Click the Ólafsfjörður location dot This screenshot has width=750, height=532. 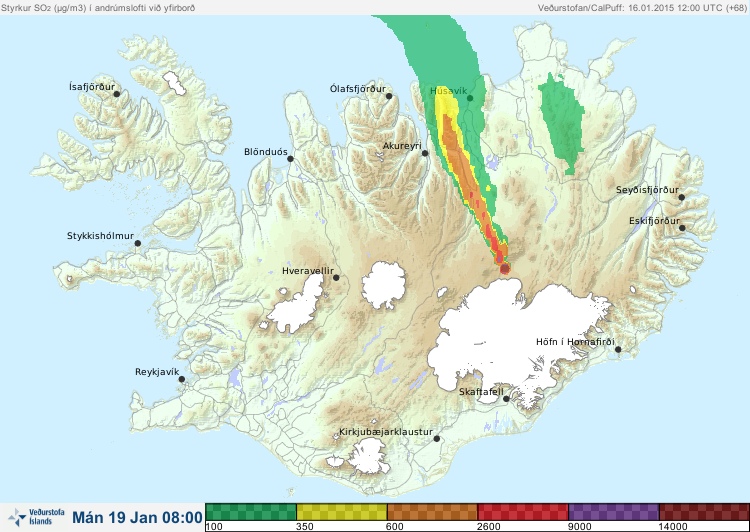(389, 96)
